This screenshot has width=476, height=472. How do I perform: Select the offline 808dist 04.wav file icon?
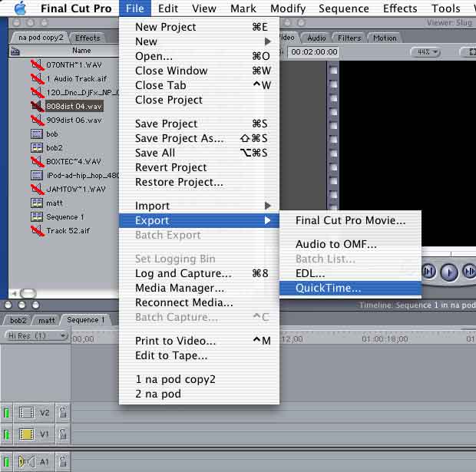[x=36, y=106]
